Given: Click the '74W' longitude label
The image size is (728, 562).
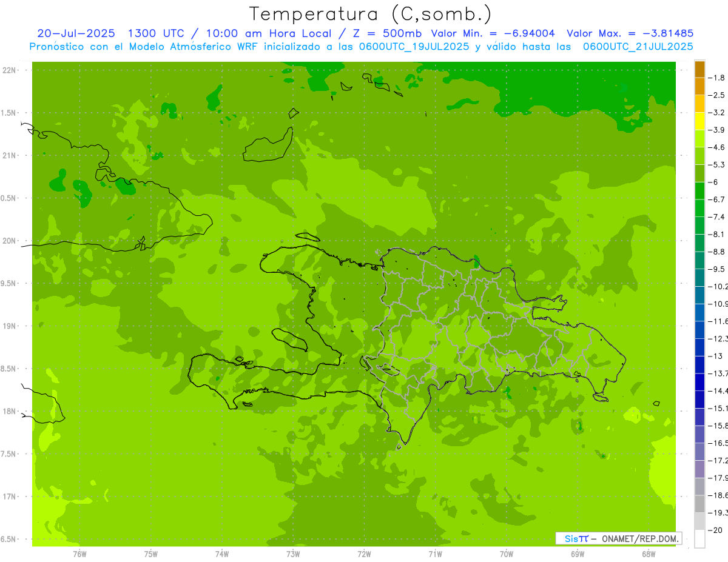Looking at the screenshot, I should coord(222,554).
